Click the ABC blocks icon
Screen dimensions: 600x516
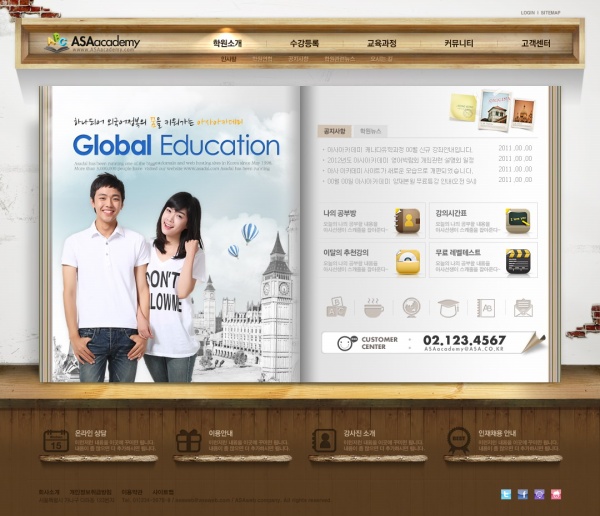tap(336, 307)
